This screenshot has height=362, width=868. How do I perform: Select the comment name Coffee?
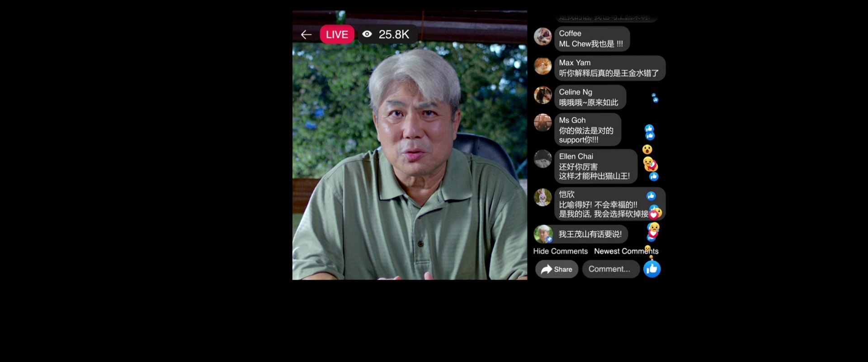(570, 33)
